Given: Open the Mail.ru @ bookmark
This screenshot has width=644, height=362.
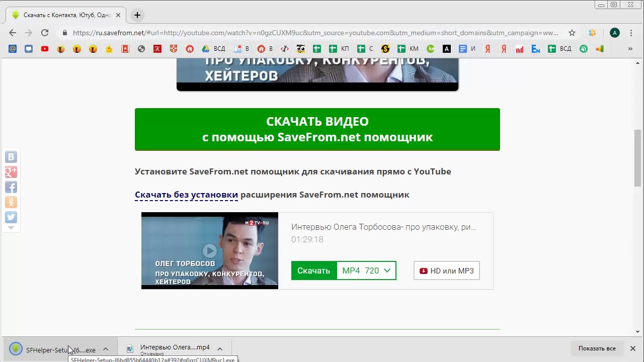Looking at the screenshot, I should pyautogui.click(x=13, y=49).
